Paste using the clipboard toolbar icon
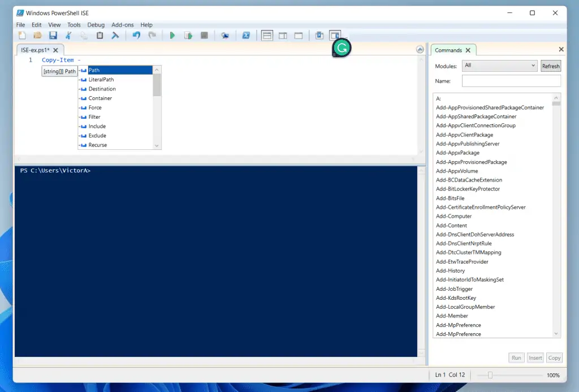Viewport: 579px width, 392px height. click(100, 36)
